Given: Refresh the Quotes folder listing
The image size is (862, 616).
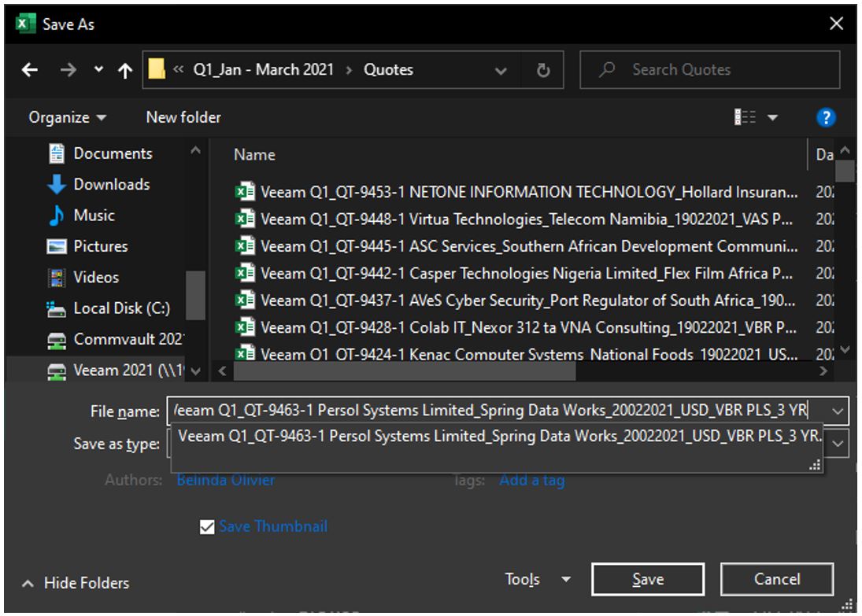Looking at the screenshot, I should tap(543, 70).
